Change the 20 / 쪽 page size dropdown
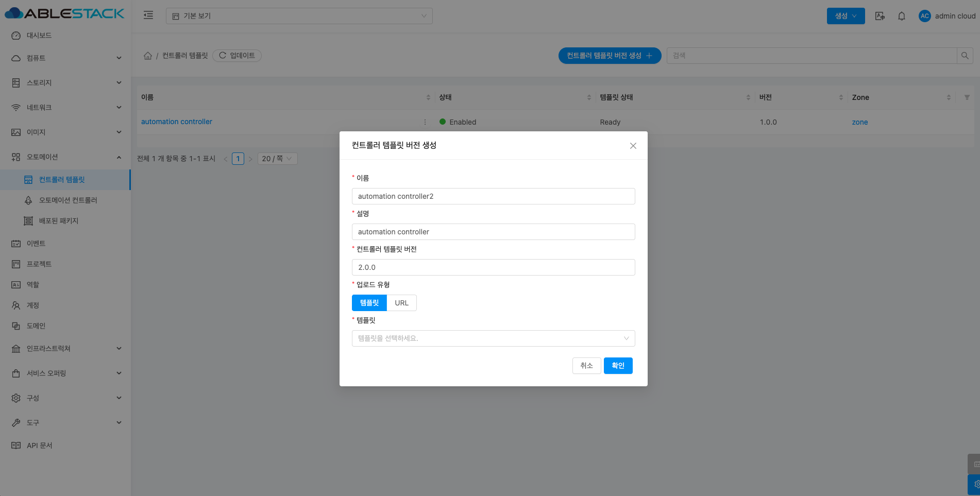This screenshot has width=980, height=496. click(x=277, y=159)
